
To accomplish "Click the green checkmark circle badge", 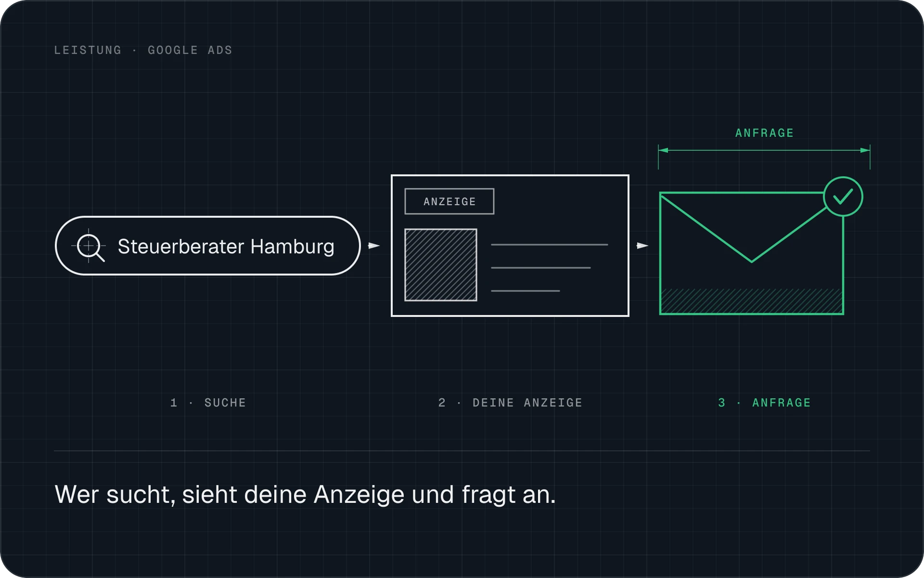I will point(843,197).
